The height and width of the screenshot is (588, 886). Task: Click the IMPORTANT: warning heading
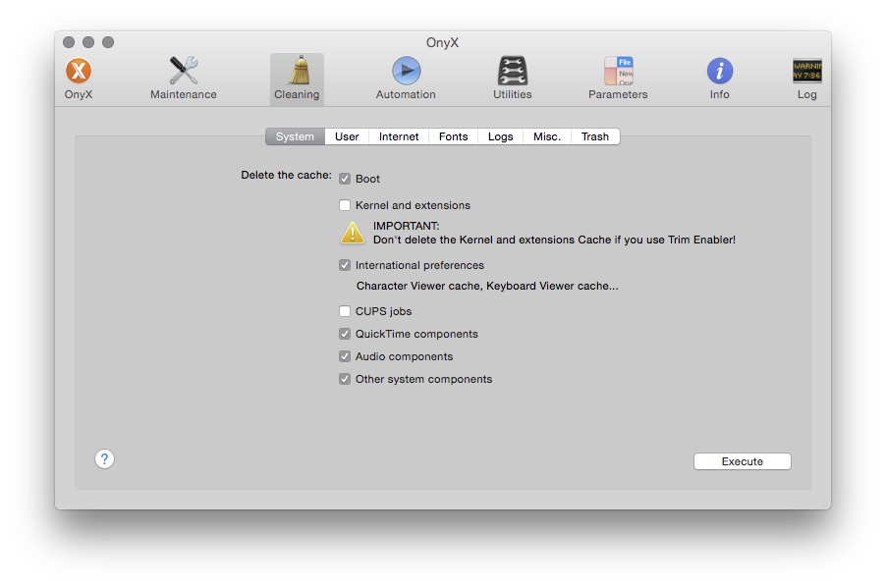[x=407, y=226]
